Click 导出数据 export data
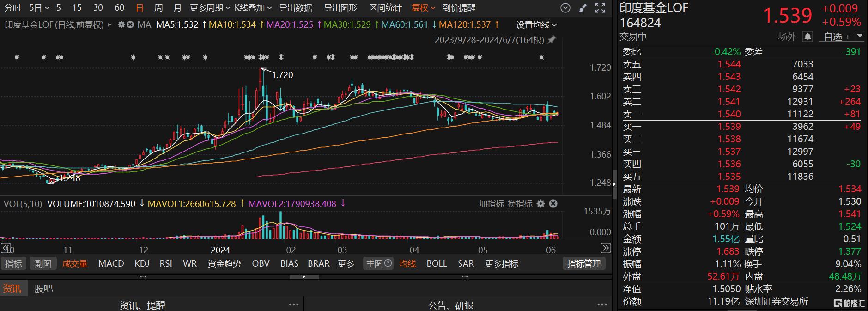 (296, 8)
